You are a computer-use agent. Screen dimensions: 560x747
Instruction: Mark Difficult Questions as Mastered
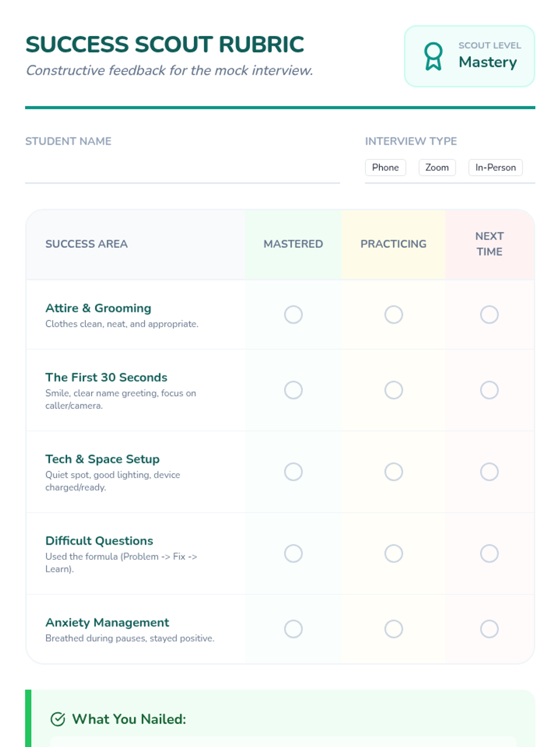click(294, 554)
